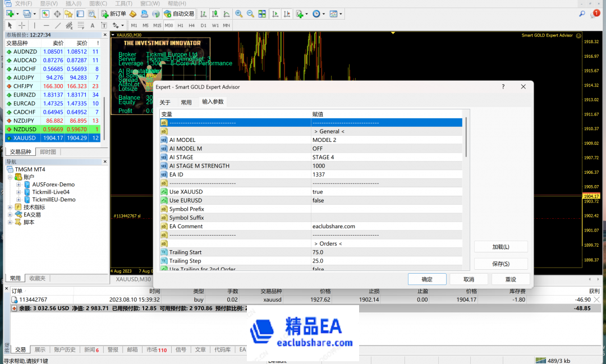Toggle the D1 timeframe button
The height and width of the screenshot is (364, 606).
pyautogui.click(x=204, y=25)
